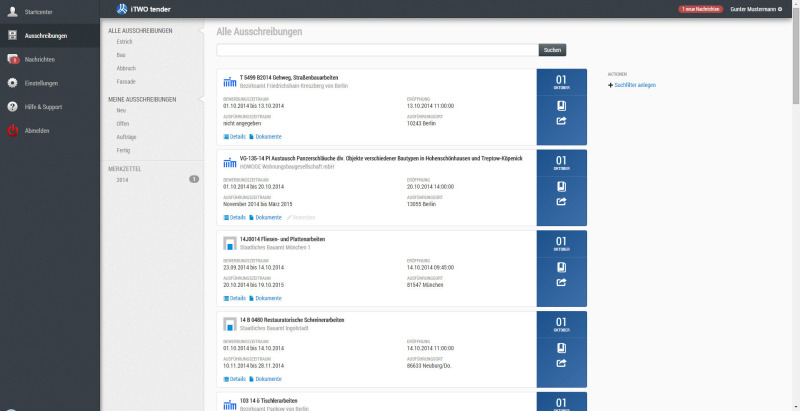Open tender title T 5499 B2014 Gehweg
This screenshot has width=800, height=411.
coord(289,78)
